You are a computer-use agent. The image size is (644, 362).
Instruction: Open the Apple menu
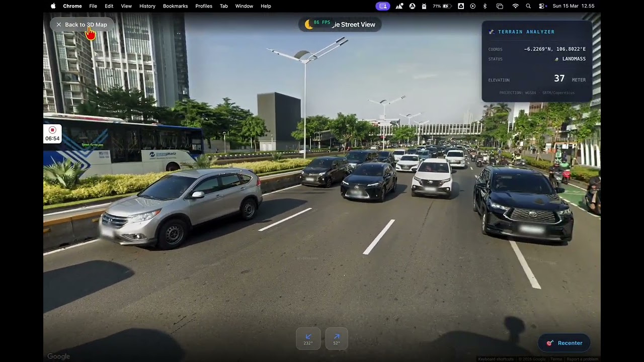pos(53,6)
